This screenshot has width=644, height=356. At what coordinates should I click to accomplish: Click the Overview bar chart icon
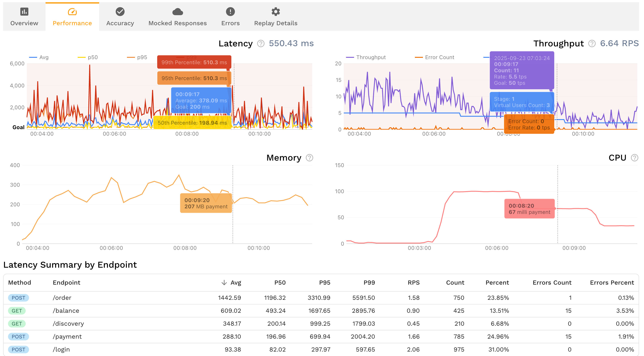(x=24, y=11)
